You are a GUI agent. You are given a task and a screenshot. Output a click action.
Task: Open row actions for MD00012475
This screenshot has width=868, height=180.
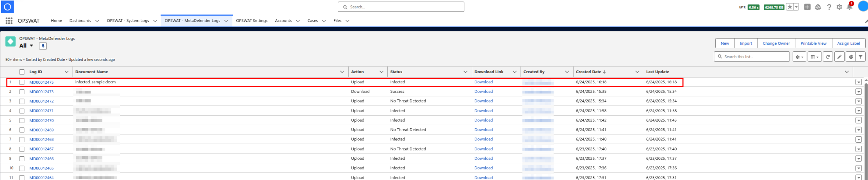pos(858,82)
